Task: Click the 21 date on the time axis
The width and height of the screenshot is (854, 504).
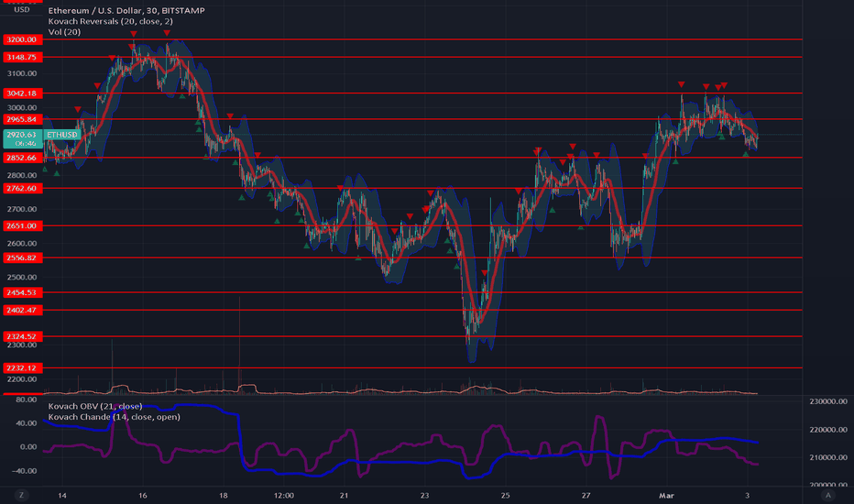Action: (344, 495)
